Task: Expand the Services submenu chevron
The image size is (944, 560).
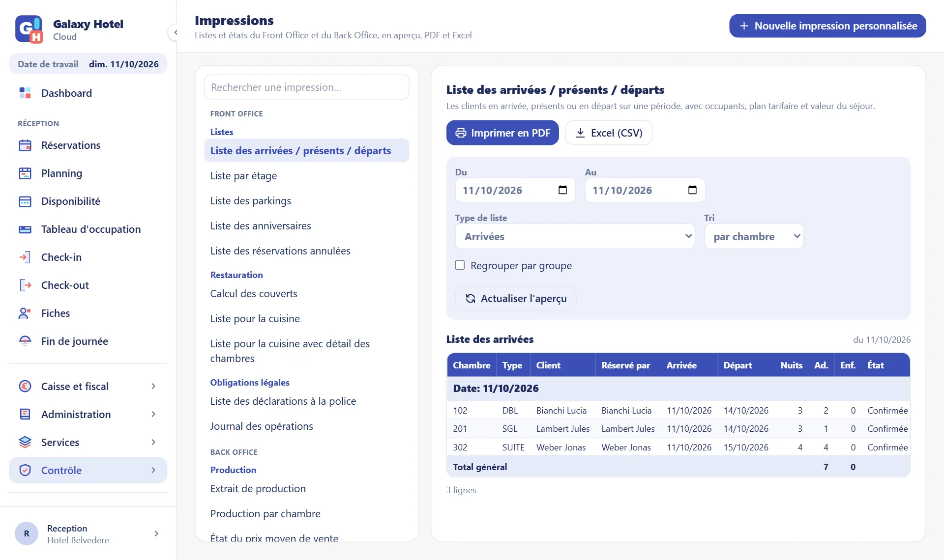Action: click(x=153, y=443)
